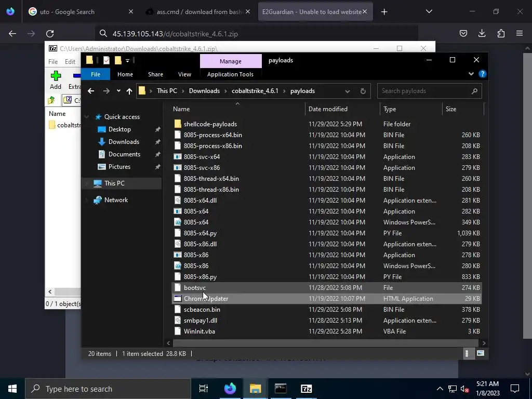Click Explorer up-one-level arrow
532x399 pixels.
[129, 91]
